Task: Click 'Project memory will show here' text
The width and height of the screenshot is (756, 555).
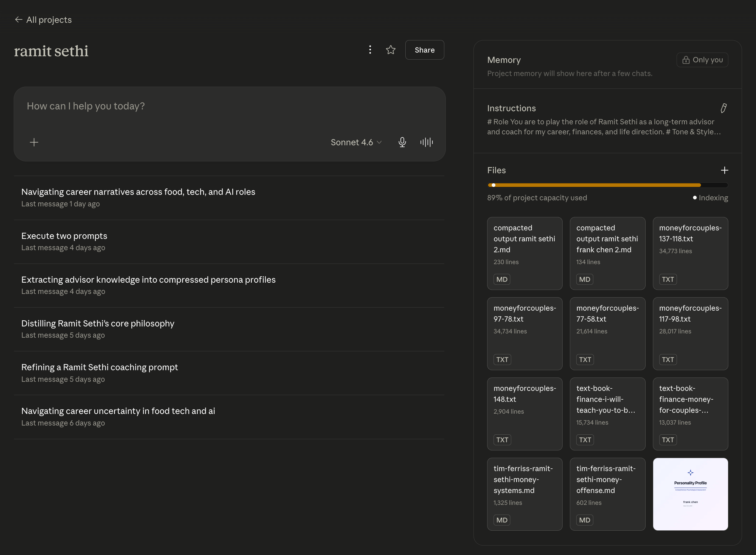Action: pyautogui.click(x=570, y=74)
